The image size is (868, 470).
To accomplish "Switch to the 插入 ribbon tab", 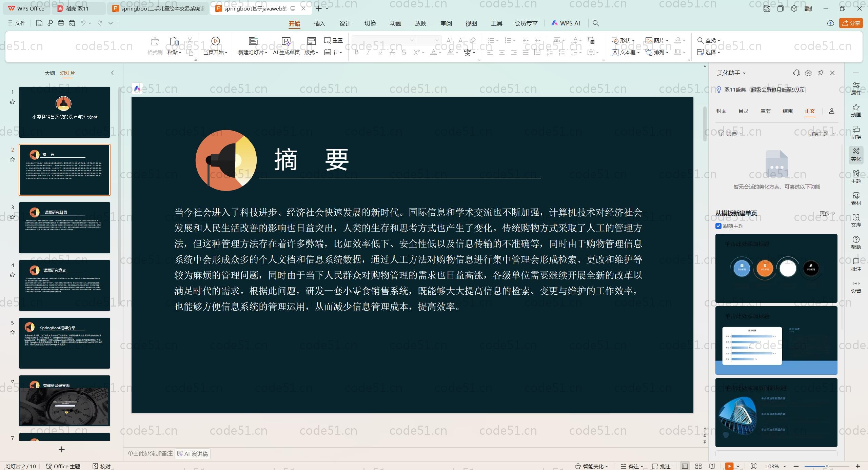I will click(319, 23).
